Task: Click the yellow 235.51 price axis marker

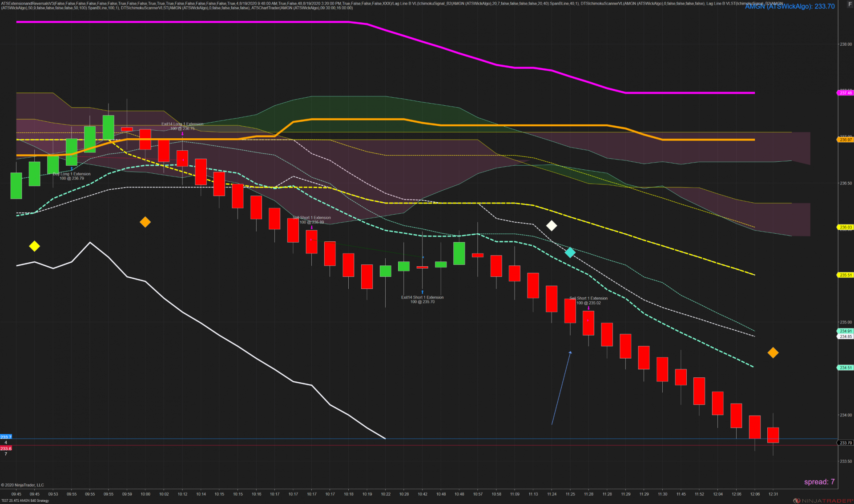Action: [x=846, y=275]
